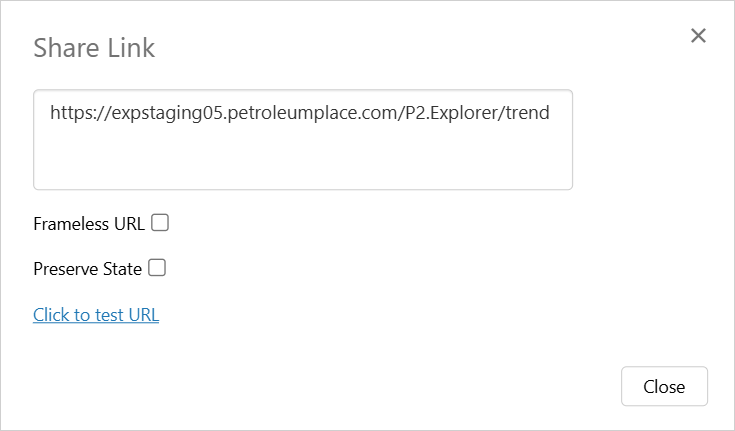Test the shared URL via the blue hyperlink

96,315
